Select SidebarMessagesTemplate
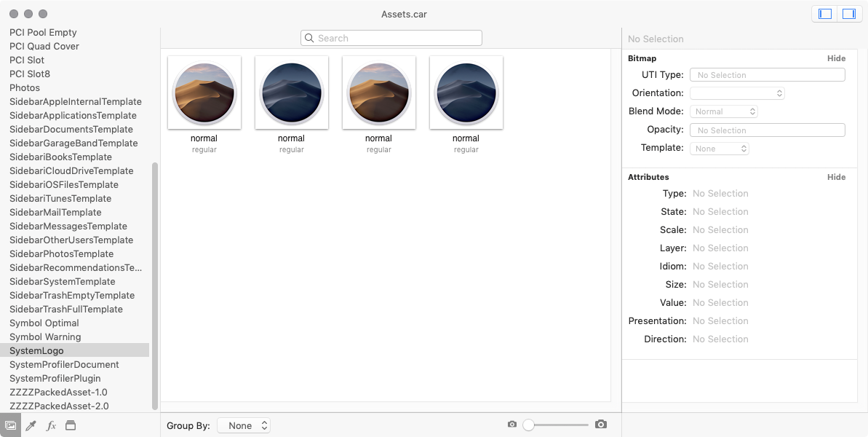The image size is (868, 437). (x=68, y=226)
